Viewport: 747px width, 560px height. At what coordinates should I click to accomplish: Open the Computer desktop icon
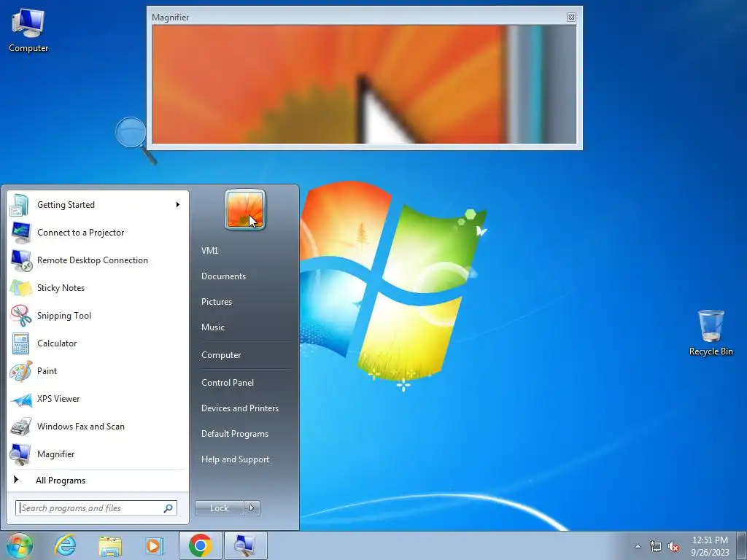pos(28,31)
